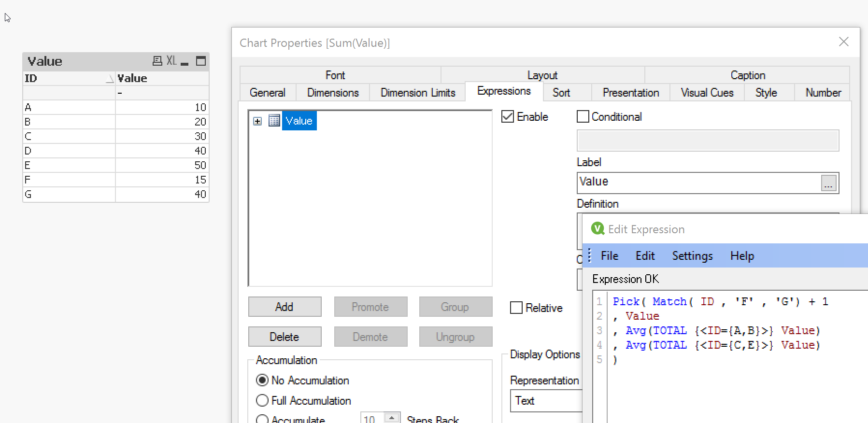Open File menu in Edit Expression
Viewport: 868px width, 423px height.
tap(610, 256)
